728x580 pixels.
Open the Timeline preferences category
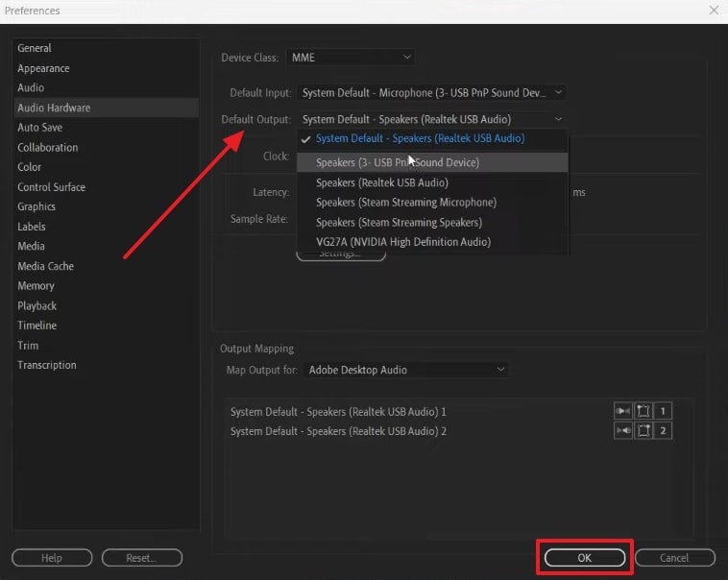(x=107, y=326)
